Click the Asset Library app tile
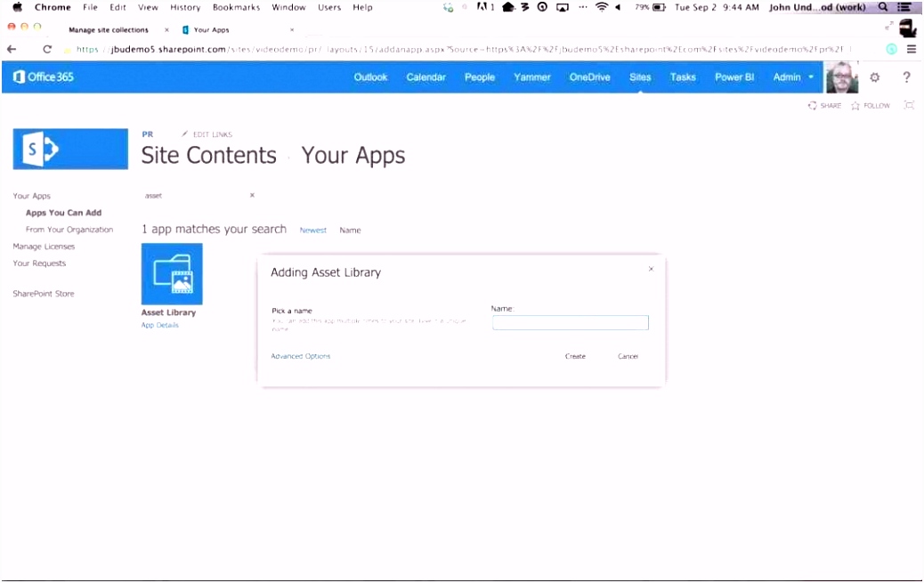The width and height of the screenshot is (924, 583). click(x=172, y=274)
